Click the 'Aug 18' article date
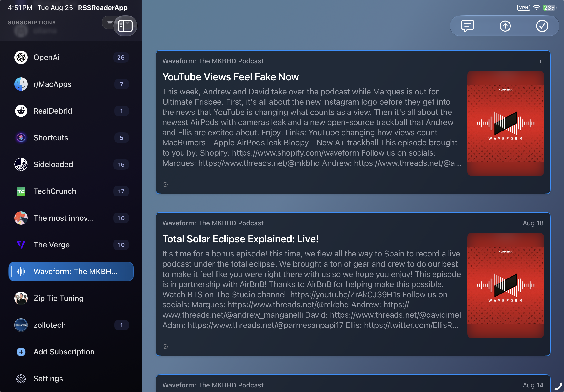The height and width of the screenshot is (392, 564). (x=533, y=223)
